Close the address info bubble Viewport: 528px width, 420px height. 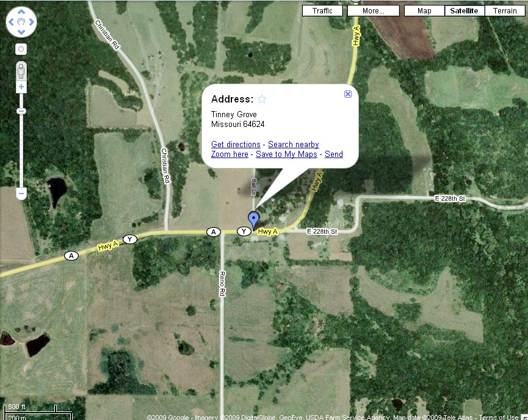[348, 94]
